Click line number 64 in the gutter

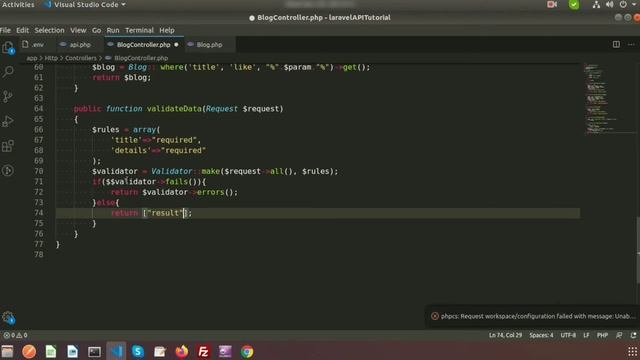point(38,109)
